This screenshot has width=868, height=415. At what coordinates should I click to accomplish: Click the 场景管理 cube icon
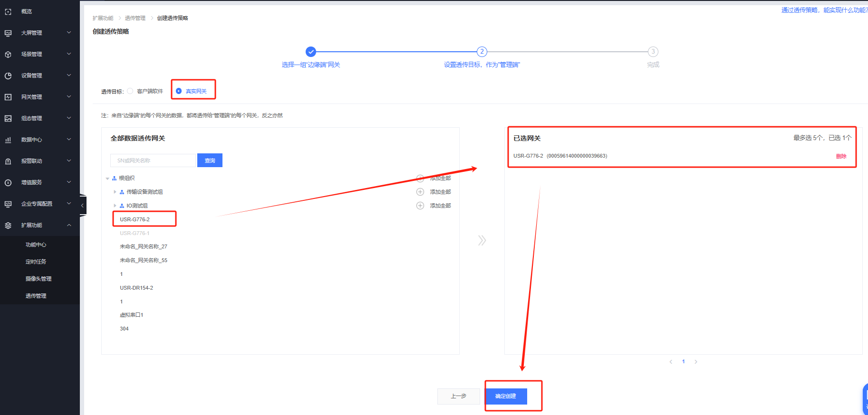(8, 54)
